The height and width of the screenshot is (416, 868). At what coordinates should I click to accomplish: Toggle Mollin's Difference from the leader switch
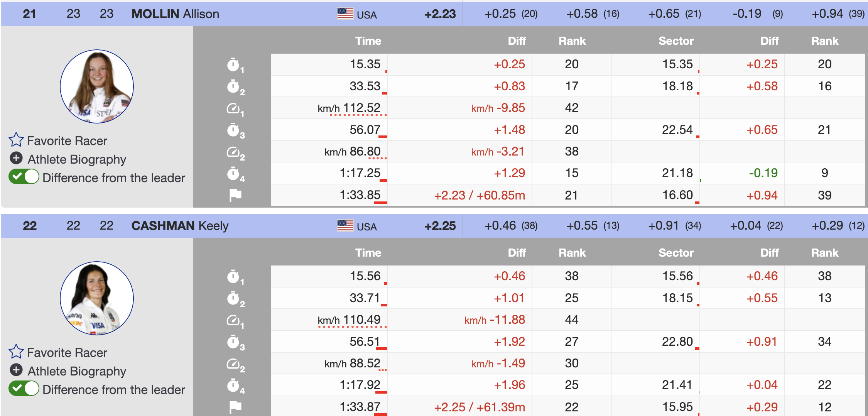(24, 177)
